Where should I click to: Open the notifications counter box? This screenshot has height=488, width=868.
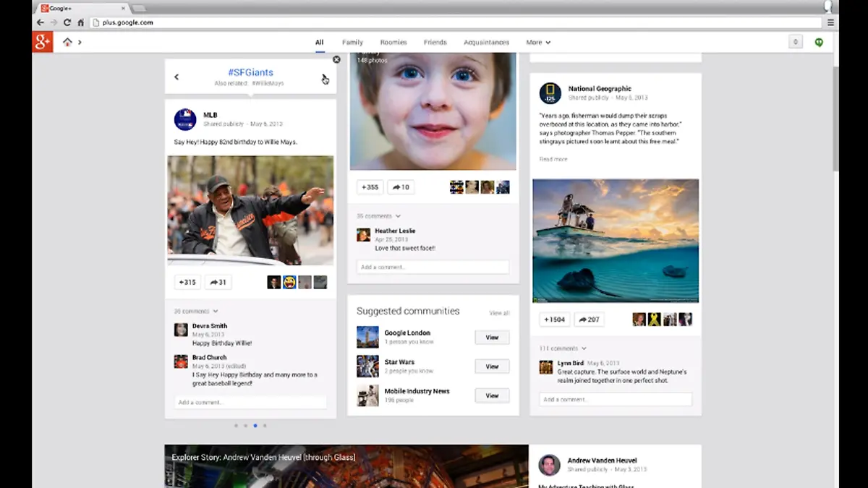click(x=796, y=42)
